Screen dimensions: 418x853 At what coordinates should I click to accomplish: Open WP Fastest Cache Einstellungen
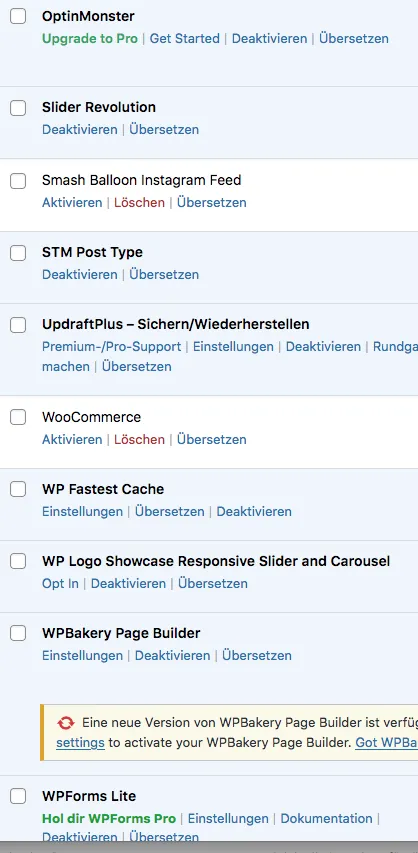pyautogui.click(x=82, y=511)
